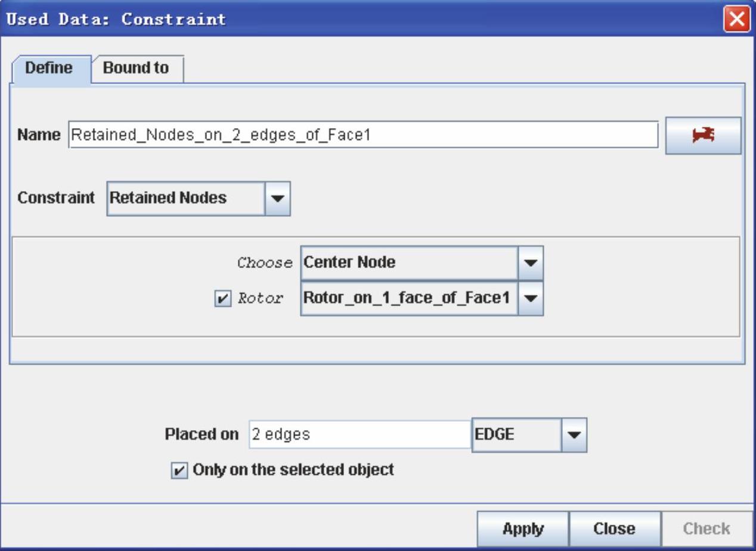Open the Rotor_on_1_face_of_Face1 dropdown arrow
The image size is (756, 551).
[x=531, y=298]
